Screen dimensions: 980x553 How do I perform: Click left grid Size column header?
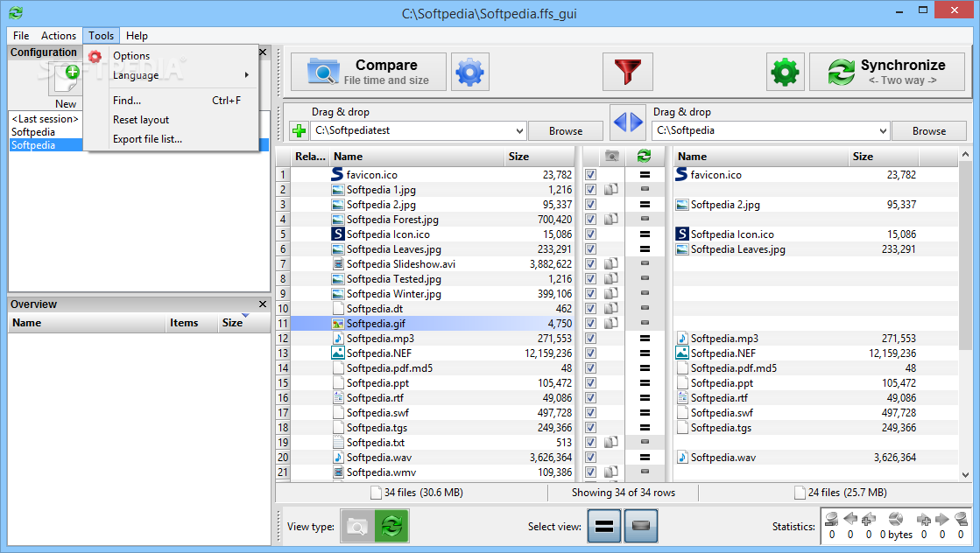tap(539, 157)
